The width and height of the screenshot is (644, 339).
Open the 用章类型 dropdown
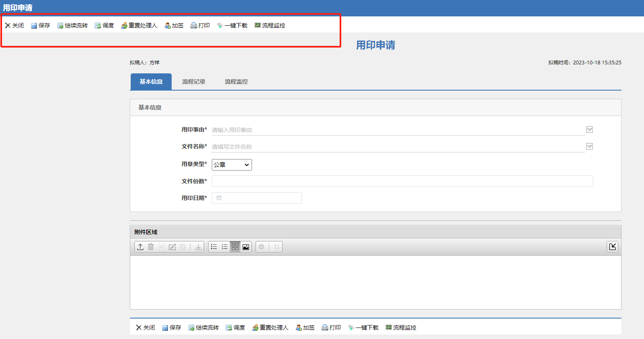[x=231, y=165]
